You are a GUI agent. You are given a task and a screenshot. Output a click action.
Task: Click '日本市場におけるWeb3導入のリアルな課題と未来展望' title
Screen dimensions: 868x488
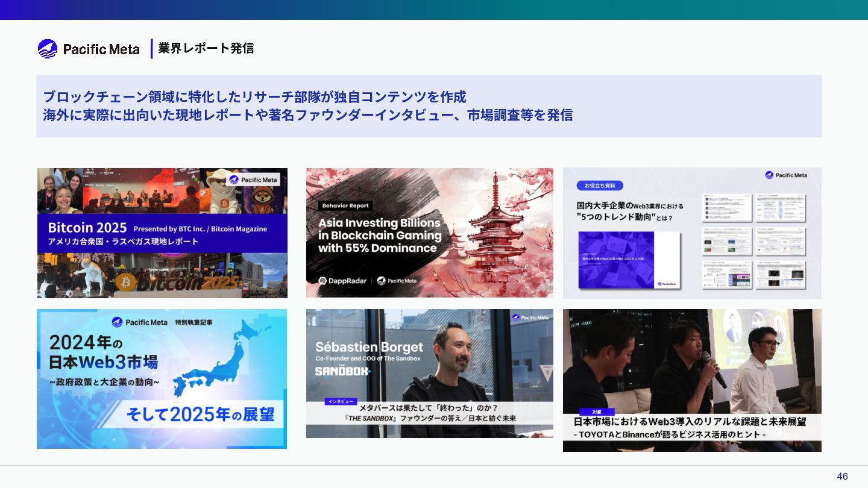click(x=690, y=422)
